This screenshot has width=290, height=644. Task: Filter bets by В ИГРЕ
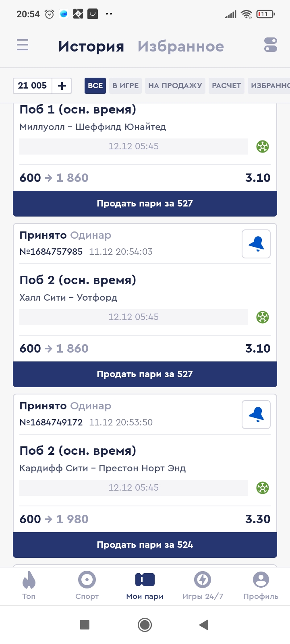click(125, 86)
